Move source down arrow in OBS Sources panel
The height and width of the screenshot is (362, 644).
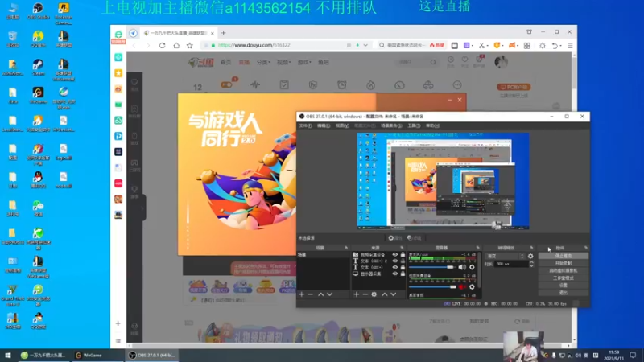tap(393, 294)
